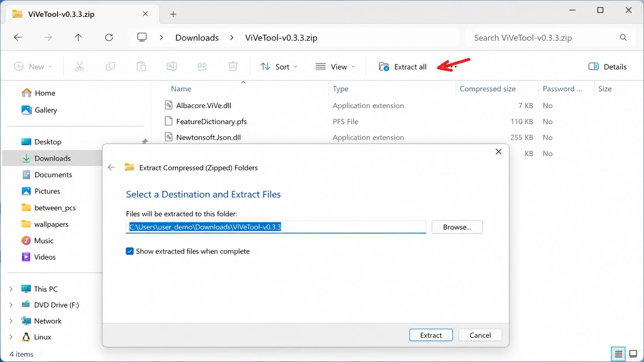Select the Newtonsoft.Json.dll file name
Viewport: 644px width, 362px height.
tap(208, 137)
